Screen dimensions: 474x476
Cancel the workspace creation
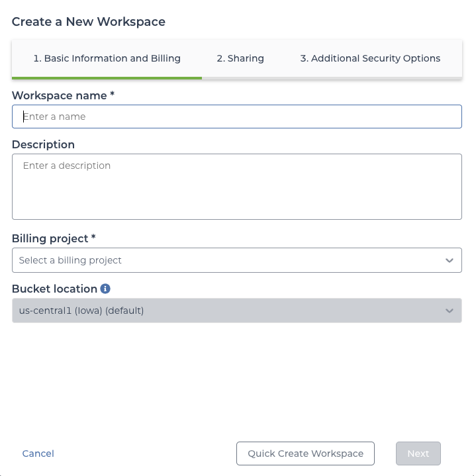tap(38, 453)
